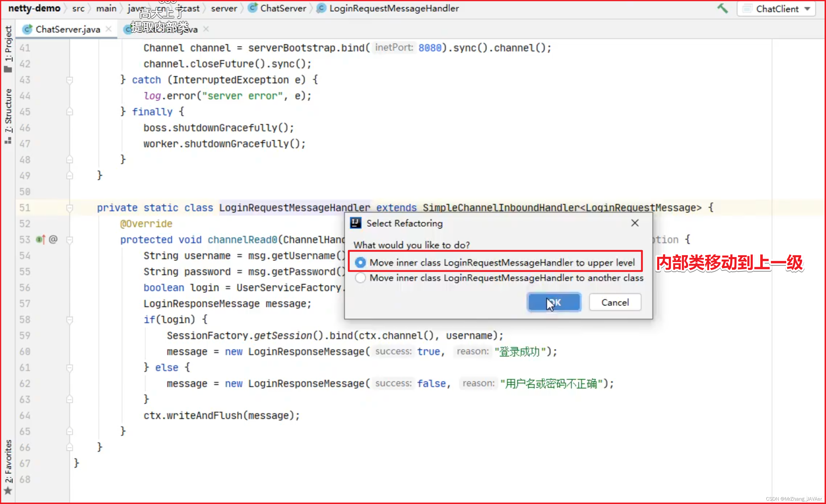
Task: Close the Select Refactoring dialog with X
Action: [635, 223]
